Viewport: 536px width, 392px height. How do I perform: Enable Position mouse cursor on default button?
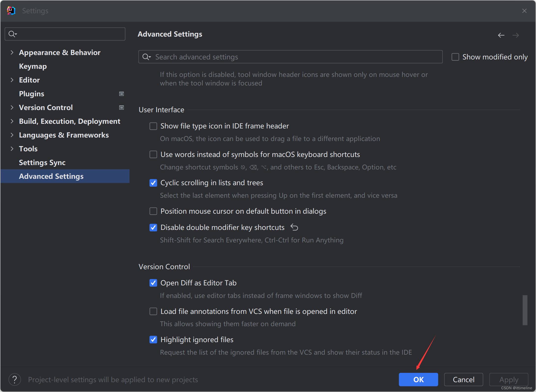(153, 211)
